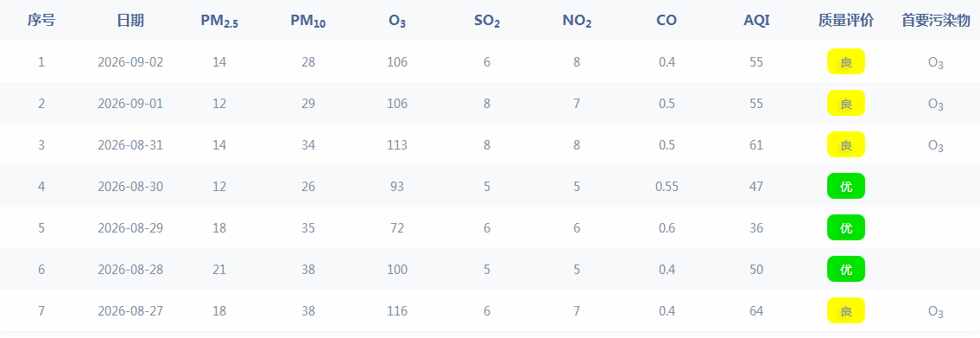Click the 首要污染物 column header
The height and width of the screenshot is (338, 980).
click(936, 21)
